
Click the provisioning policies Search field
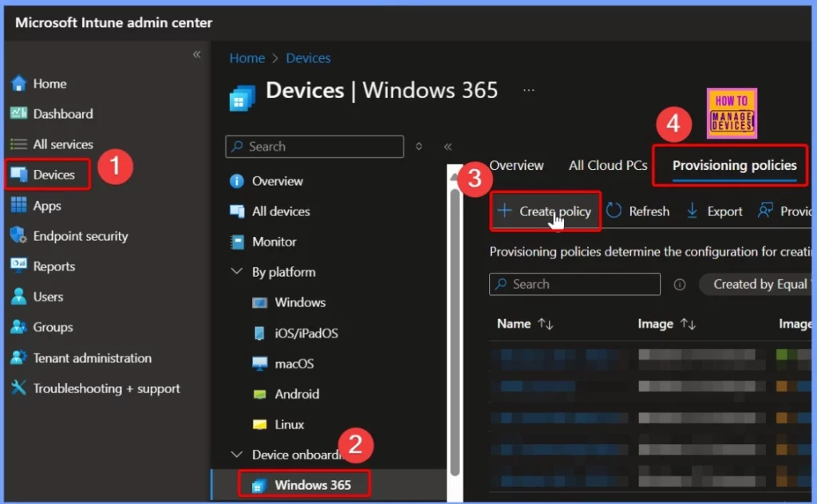point(574,284)
